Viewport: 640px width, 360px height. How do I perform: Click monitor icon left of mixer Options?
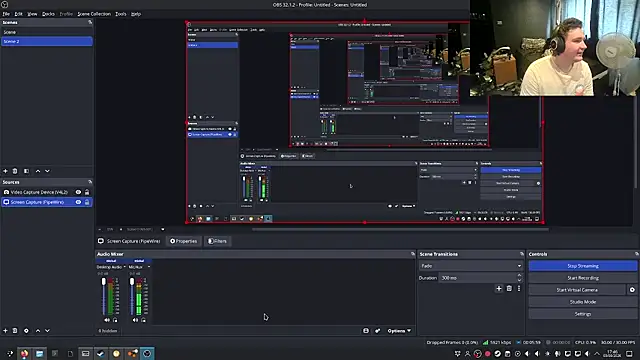(x=366, y=331)
